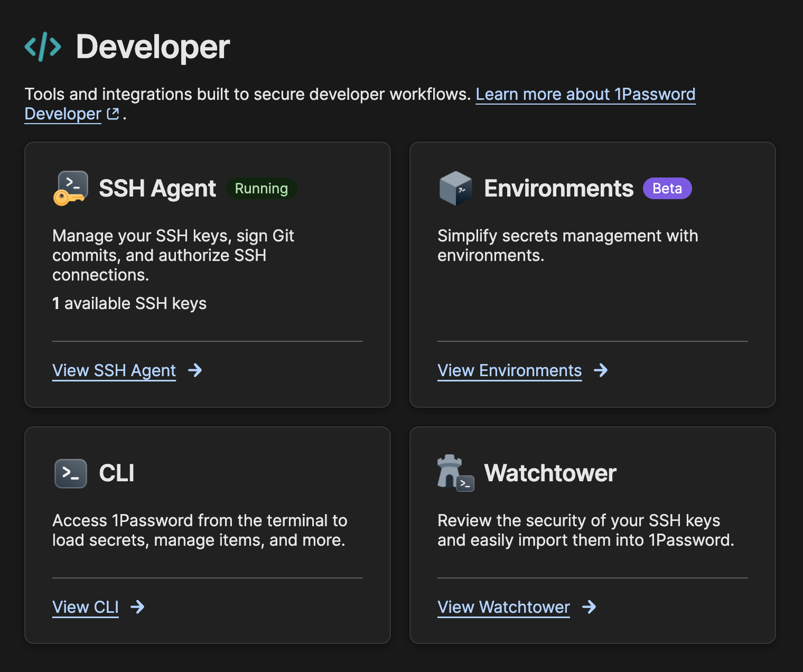Image resolution: width=803 pixels, height=672 pixels.
Task: Click the arrow next to View CLI
Action: 137,607
